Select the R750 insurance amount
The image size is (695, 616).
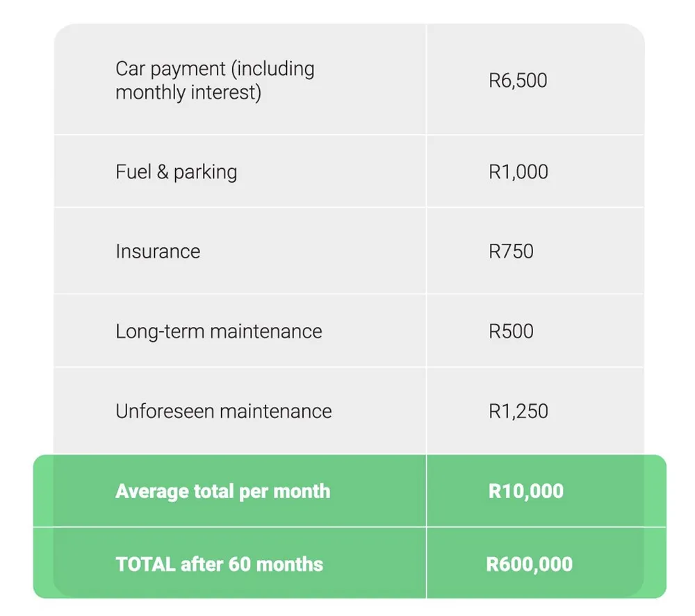pos(511,251)
